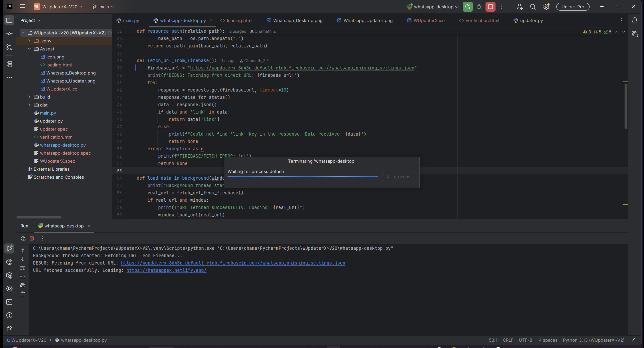
Task: Toggle read-only lock in status bar
Action: click(633, 340)
